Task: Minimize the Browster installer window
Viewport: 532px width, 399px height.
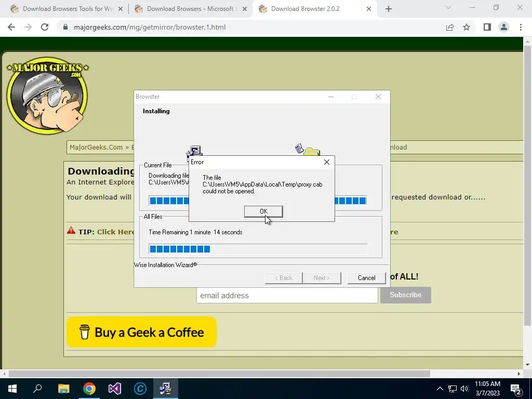Action: pyautogui.click(x=331, y=97)
